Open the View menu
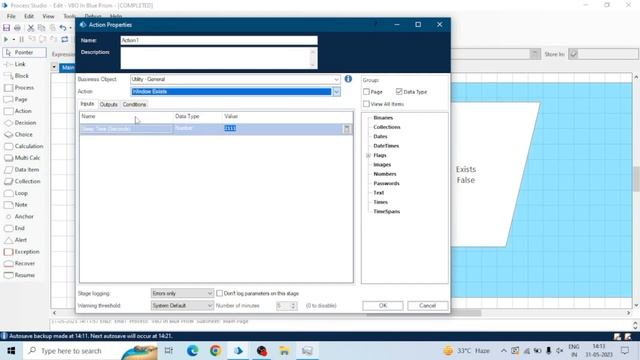 tap(48, 16)
